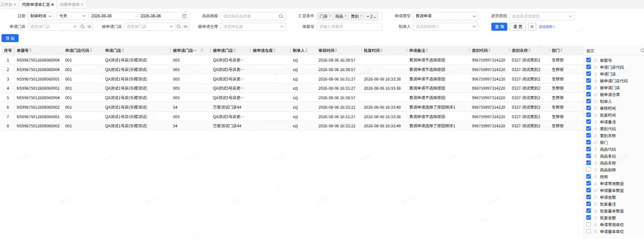644x239 pixels.
Task: Click the magnifier icon next to 申请门店
Action: 83,27
